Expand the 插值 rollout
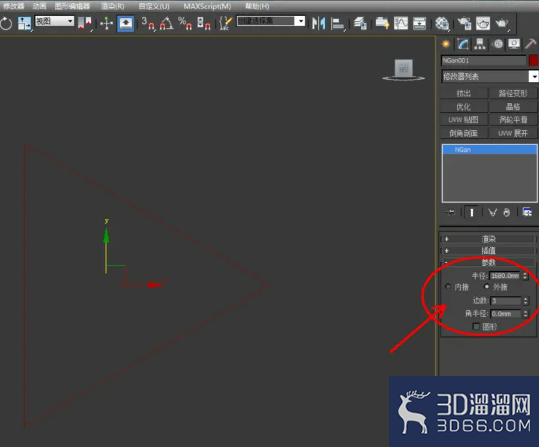The image size is (539, 447). coord(488,250)
